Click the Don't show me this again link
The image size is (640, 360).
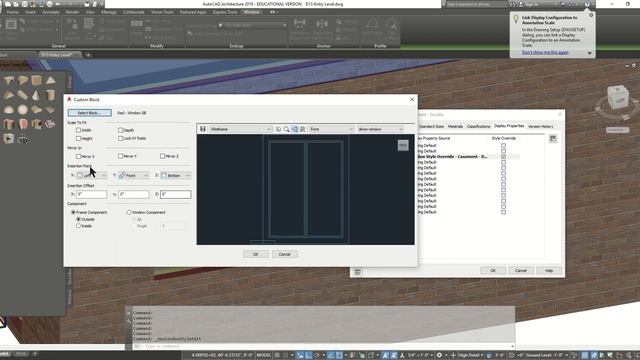(545, 53)
